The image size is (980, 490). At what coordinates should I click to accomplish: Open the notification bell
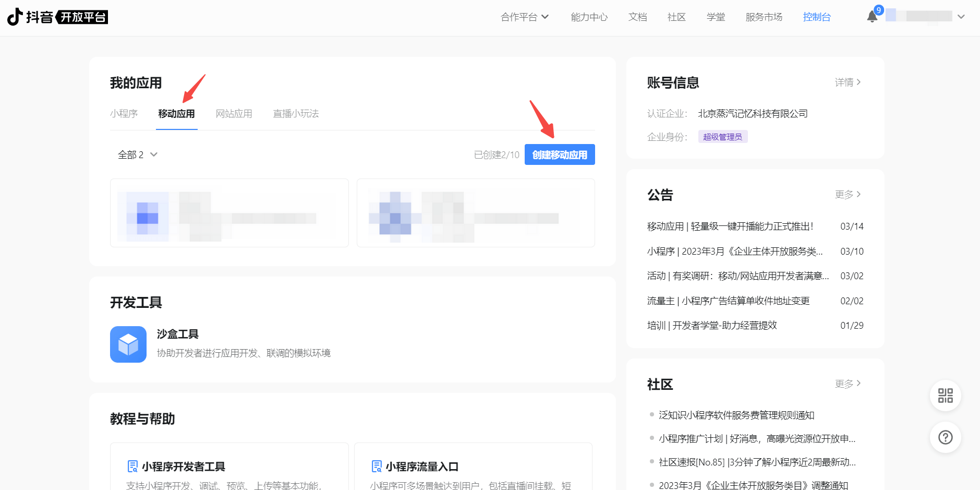pyautogui.click(x=872, y=17)
